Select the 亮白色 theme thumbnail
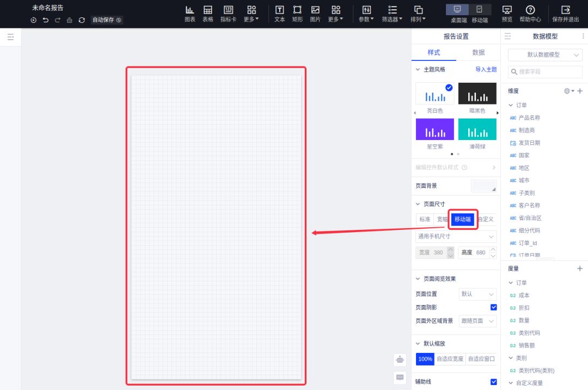The width and height of the screenshot is (588, 390). pos(435,94)
